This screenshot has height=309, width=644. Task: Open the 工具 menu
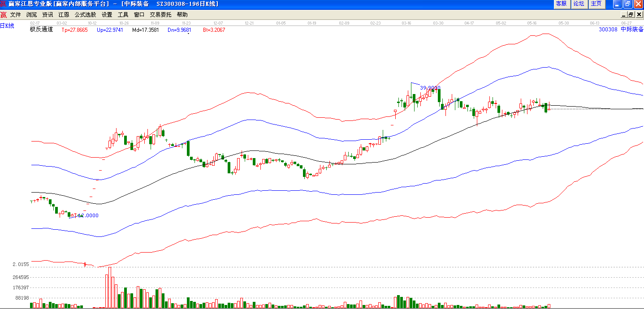point(123,15)
